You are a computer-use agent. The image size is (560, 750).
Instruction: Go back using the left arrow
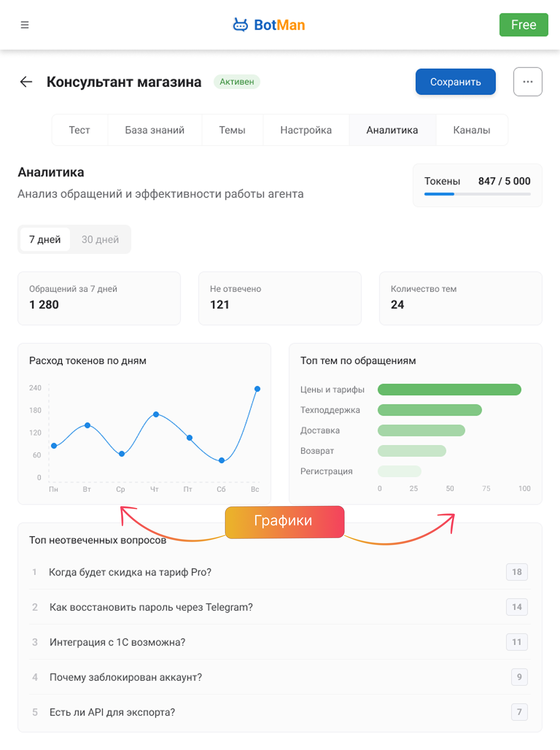[x=26, y=82]
